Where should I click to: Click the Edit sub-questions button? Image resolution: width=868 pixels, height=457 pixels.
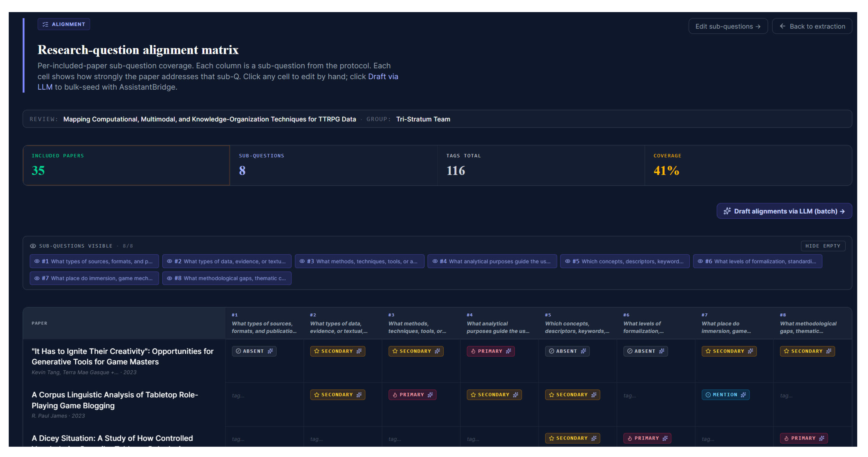click(728, 26)
